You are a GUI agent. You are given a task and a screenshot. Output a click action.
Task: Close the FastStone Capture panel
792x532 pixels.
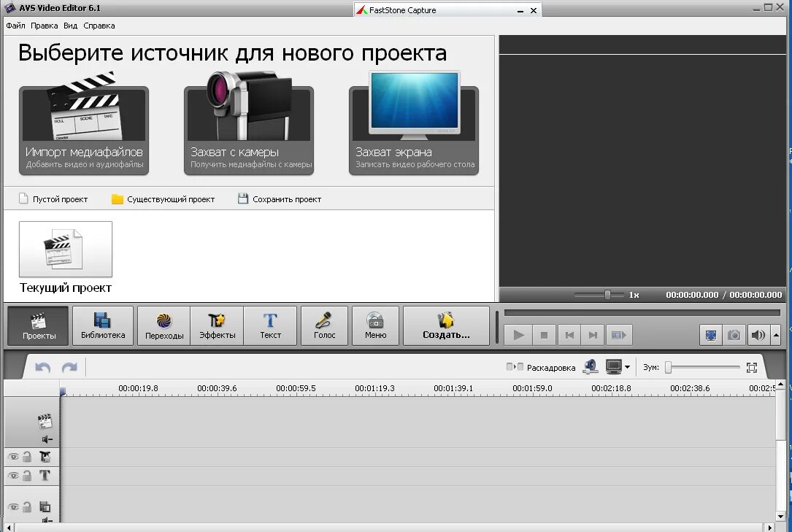534,11
